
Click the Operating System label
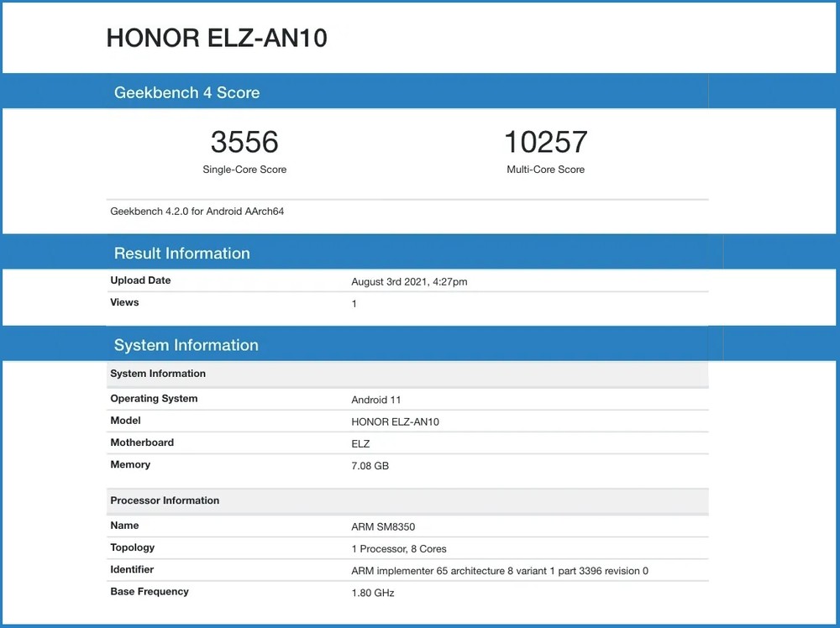(x=154, y=398)
